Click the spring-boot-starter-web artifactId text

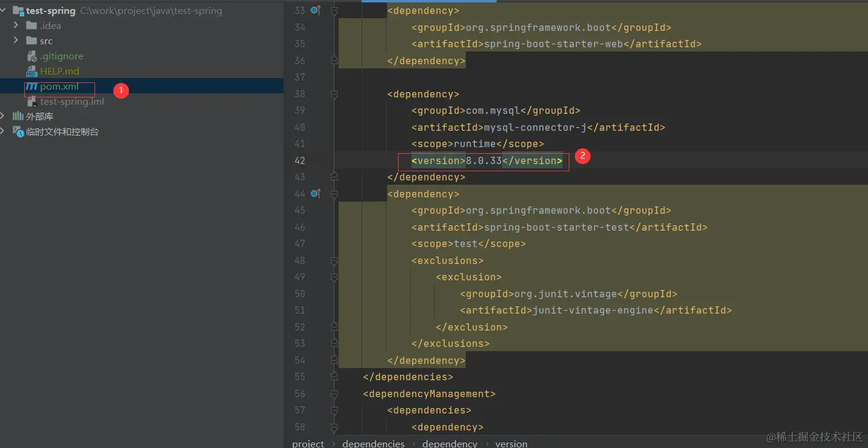pos(554,44)
